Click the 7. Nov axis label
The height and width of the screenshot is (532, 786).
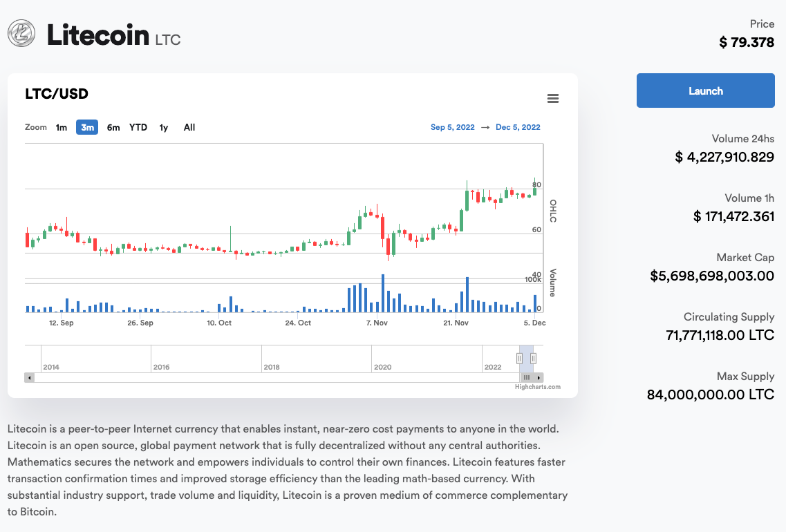click(x=377, y=323)
